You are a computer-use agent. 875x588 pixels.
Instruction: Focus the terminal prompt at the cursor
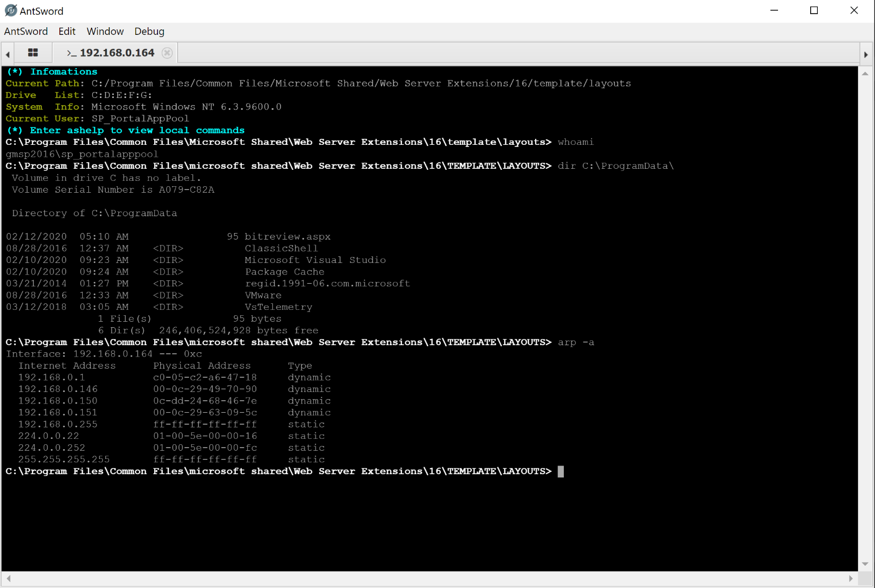tap(561, 471)
